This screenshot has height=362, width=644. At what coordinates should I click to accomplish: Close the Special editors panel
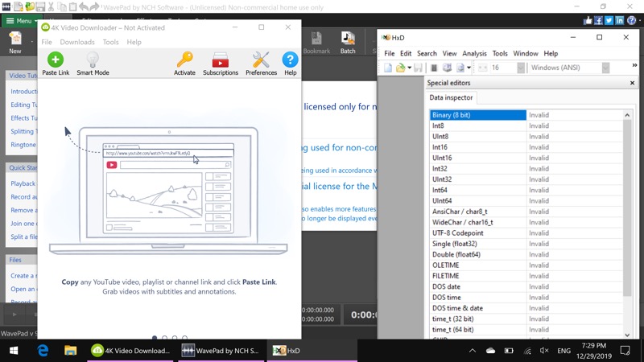632,83
